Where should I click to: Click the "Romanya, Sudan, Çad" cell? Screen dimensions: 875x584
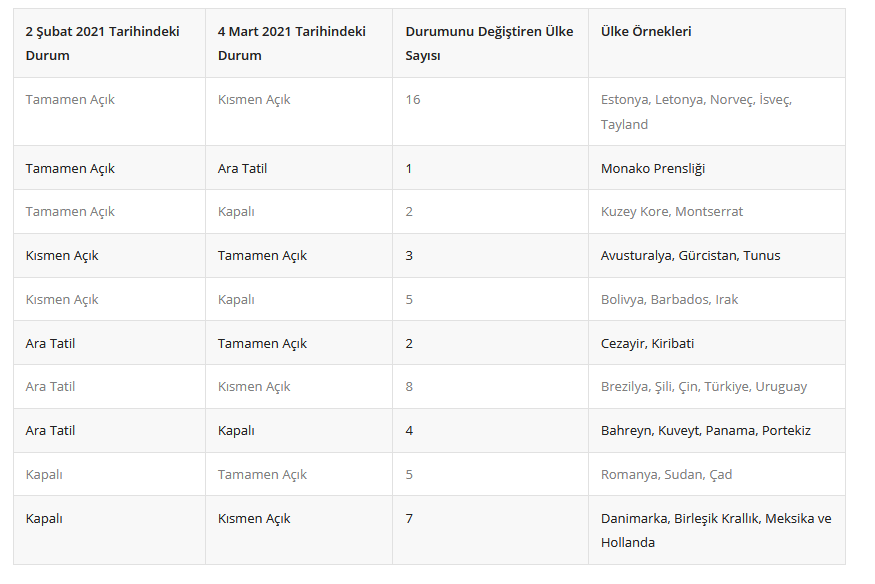[666, 474]
